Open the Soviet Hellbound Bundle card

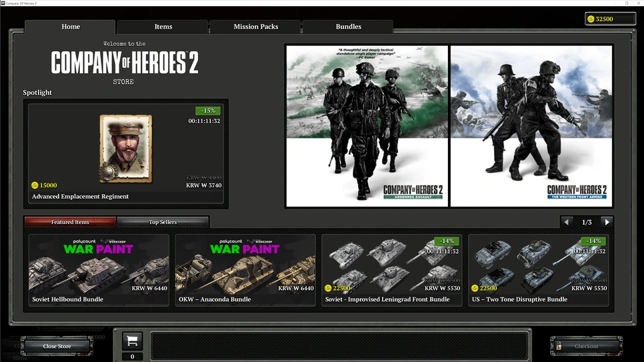pyautogui.click(x=99, y=270)
